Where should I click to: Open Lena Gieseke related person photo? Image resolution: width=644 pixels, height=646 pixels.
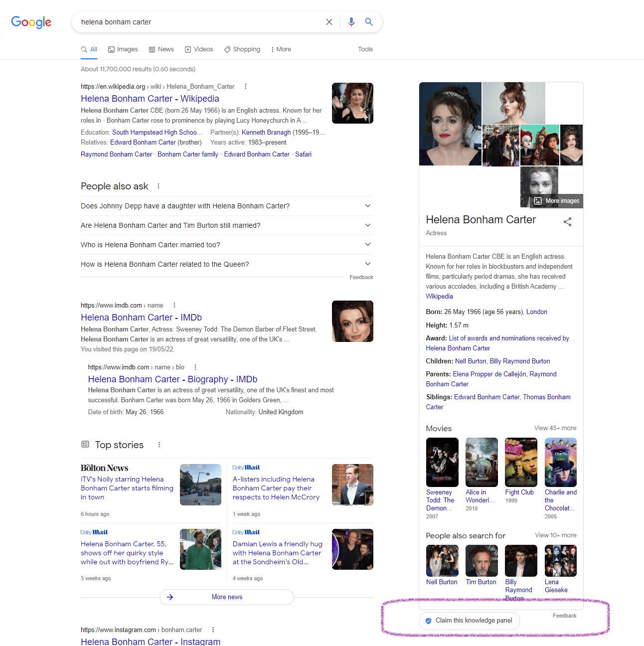point(561,561)
